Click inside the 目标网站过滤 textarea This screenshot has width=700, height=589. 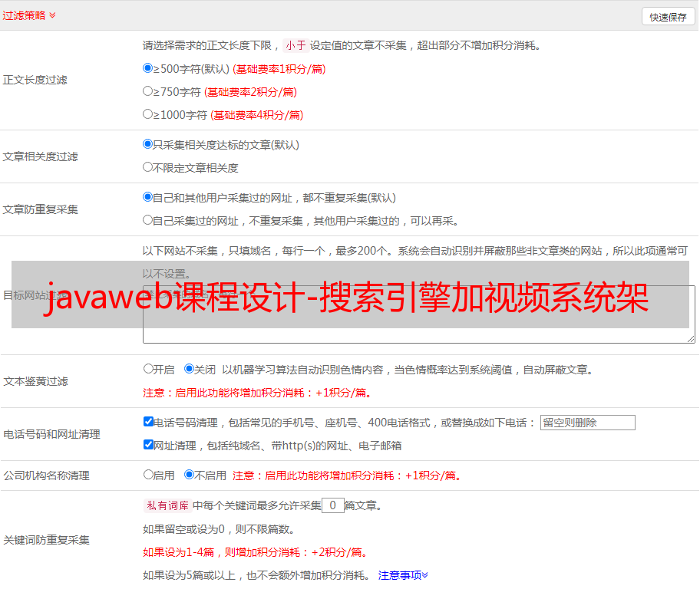pos(419,314)
